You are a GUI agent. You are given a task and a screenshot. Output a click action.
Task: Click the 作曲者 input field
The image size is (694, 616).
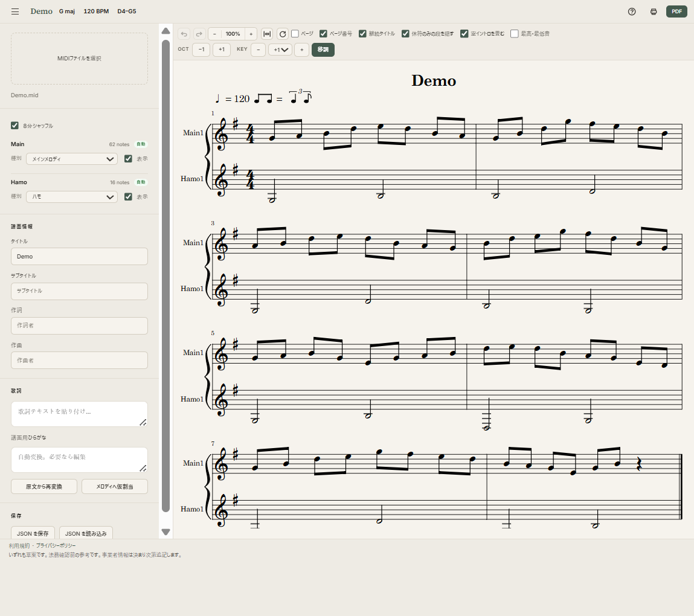click(79, 360)
